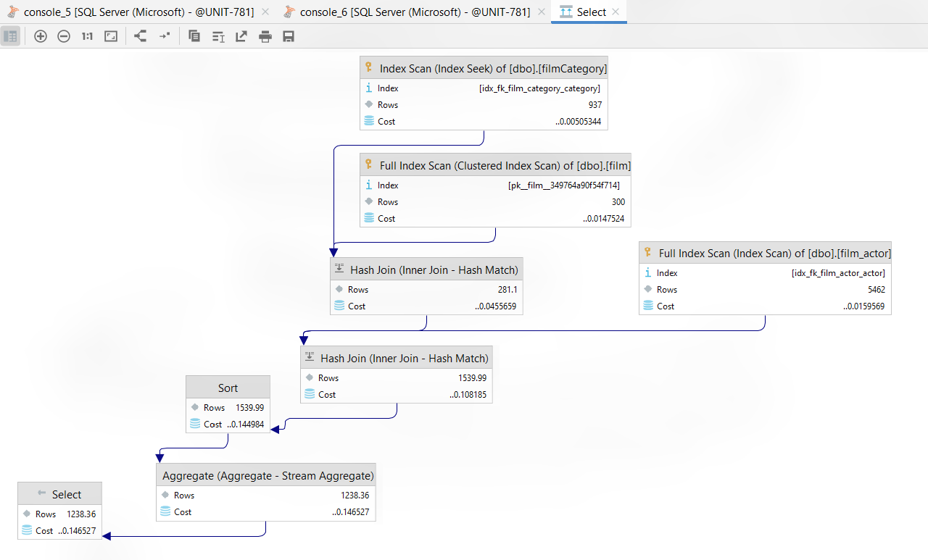The width and height of the screenshot is (928, 560).
Task: Click the key icon on filmCategory node
Action: [368, 68]
